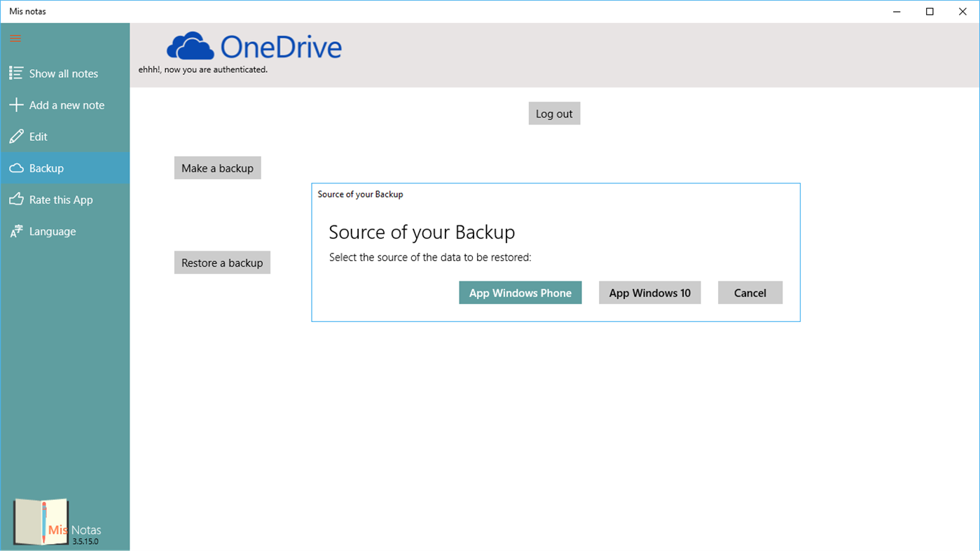Open the hamburger navigation menu

(x=15, y=38)
